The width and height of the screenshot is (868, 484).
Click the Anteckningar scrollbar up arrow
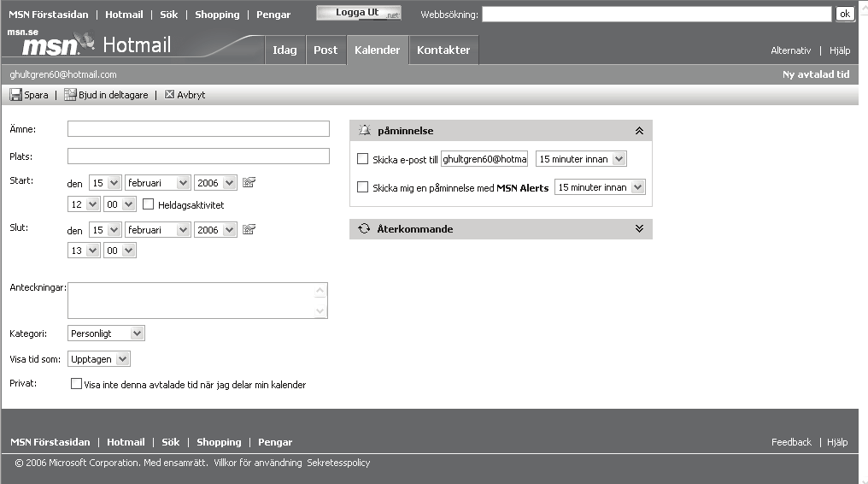tap(320, 290)
